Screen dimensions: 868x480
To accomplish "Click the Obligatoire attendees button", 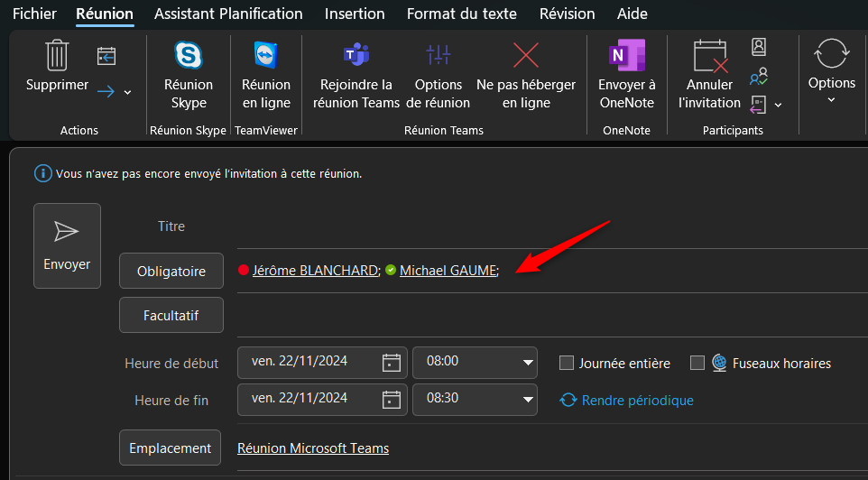I will point(171,271).
